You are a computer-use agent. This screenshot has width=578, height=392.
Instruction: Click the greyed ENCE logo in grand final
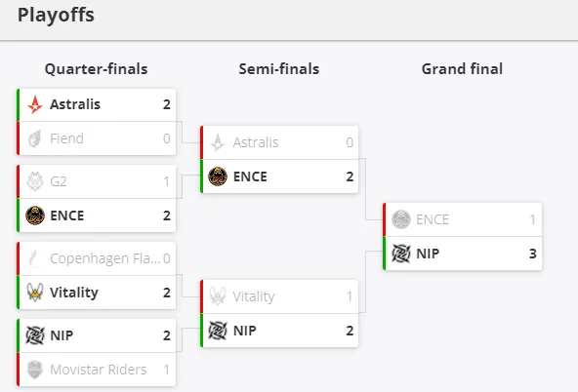point(401,219)
